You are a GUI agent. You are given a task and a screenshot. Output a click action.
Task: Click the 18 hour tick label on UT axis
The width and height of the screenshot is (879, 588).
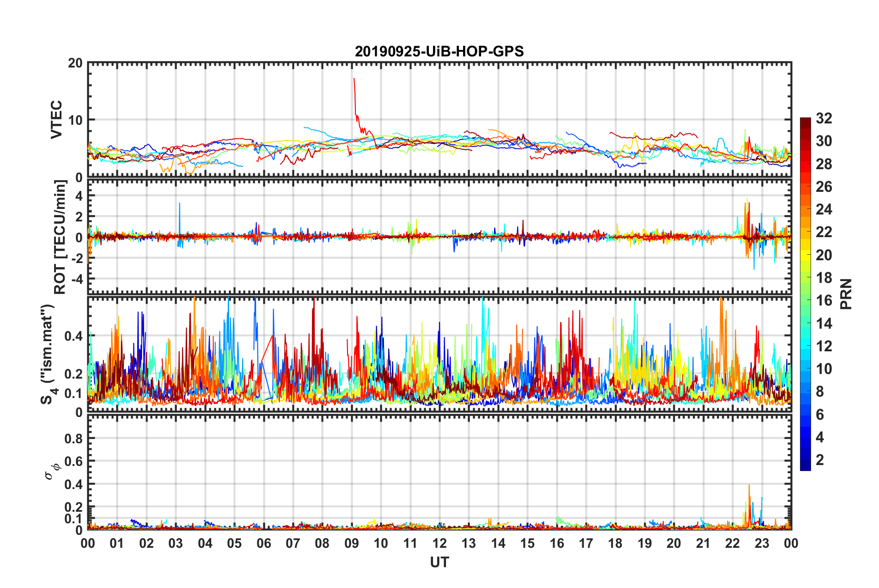(615, 543)
